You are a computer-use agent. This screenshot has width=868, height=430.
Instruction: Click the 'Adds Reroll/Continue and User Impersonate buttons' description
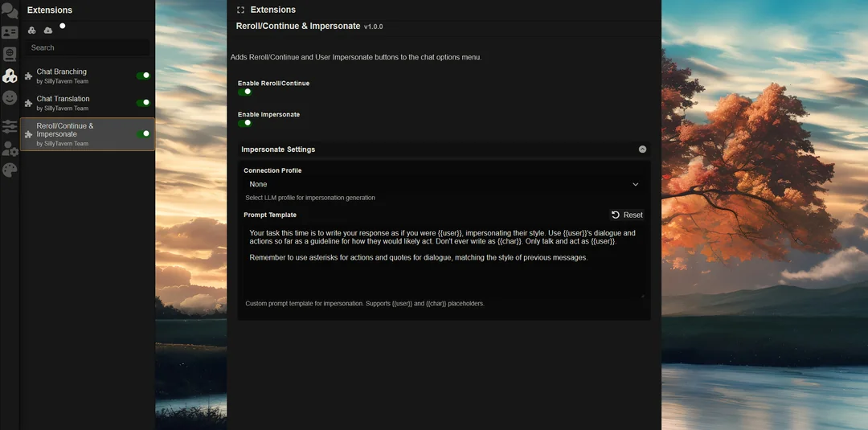coord(356,57)
